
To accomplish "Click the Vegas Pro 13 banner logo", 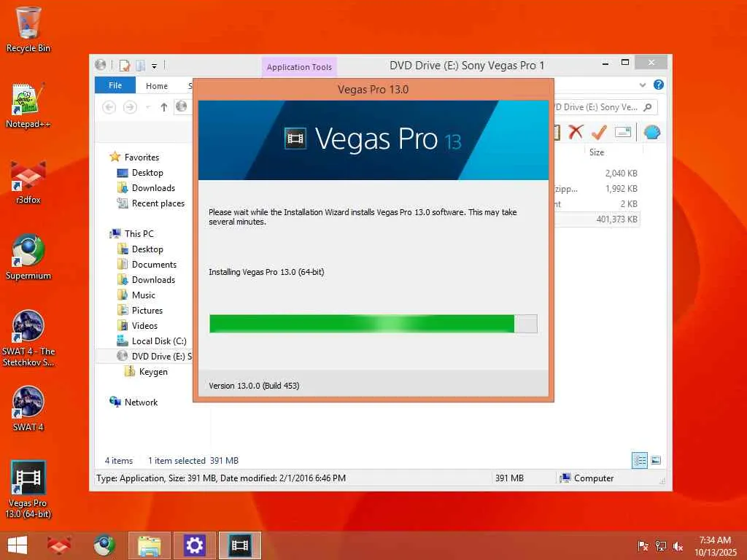I will pyautogui.click(x=373, y=139).
